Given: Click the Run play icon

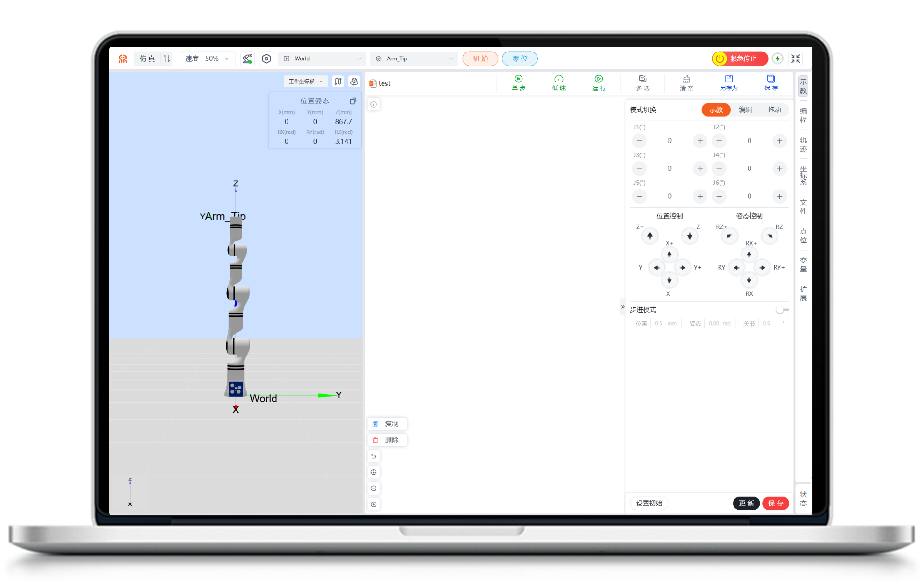Looking at the screenshot, I should click(598, 79).
